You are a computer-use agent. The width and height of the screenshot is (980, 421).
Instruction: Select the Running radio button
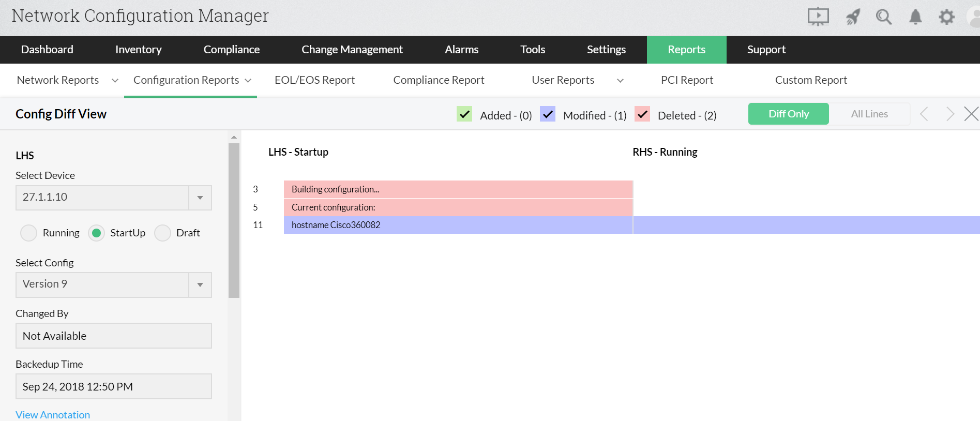click(29, 233)
